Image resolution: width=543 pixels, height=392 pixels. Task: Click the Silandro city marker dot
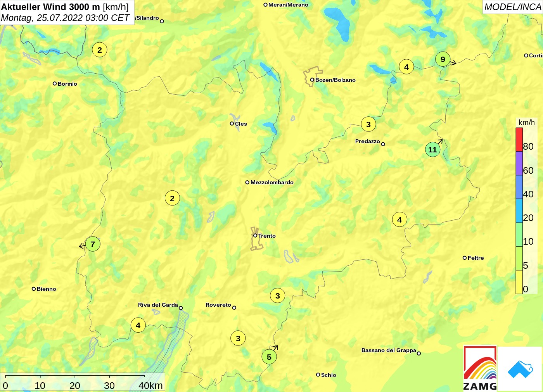click(x=162, y=21)
